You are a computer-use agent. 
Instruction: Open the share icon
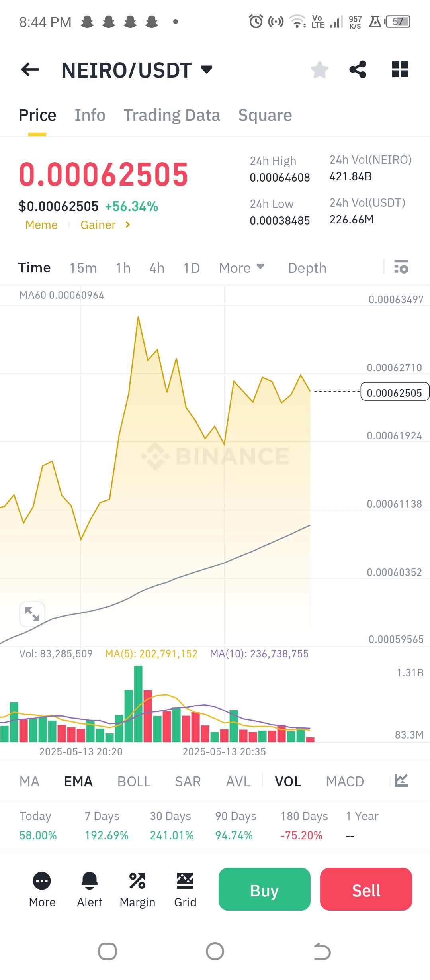tap(358, 69)
